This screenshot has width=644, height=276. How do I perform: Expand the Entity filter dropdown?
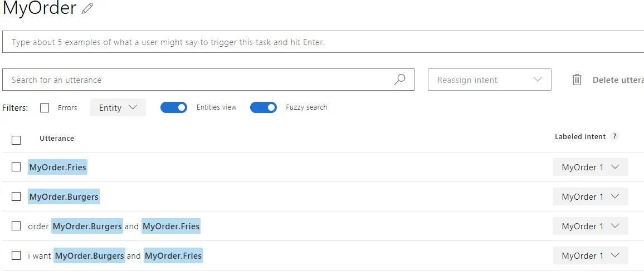(x=118, y=107)
